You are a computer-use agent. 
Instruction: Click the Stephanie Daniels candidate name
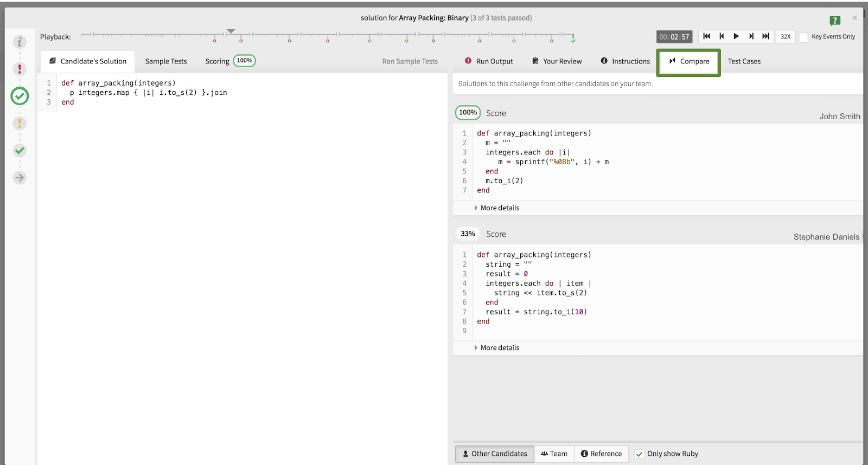point(826,237)
